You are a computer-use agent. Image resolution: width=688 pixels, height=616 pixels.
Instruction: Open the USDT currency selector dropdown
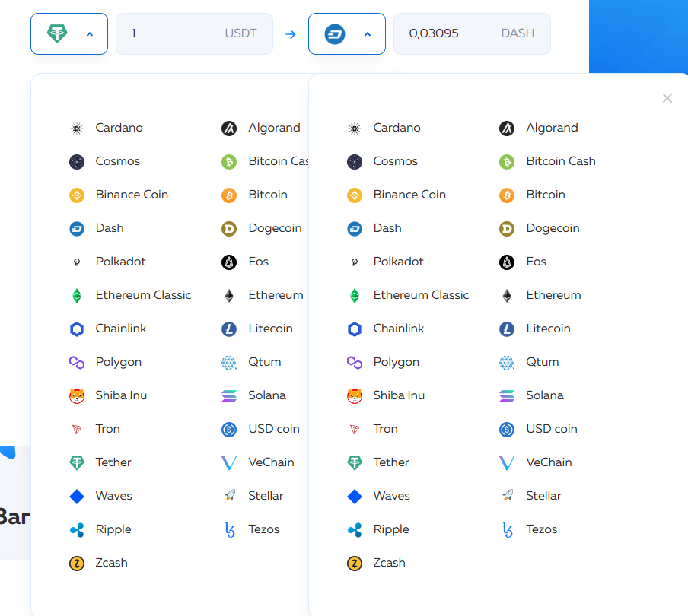[x=69, y=33]
